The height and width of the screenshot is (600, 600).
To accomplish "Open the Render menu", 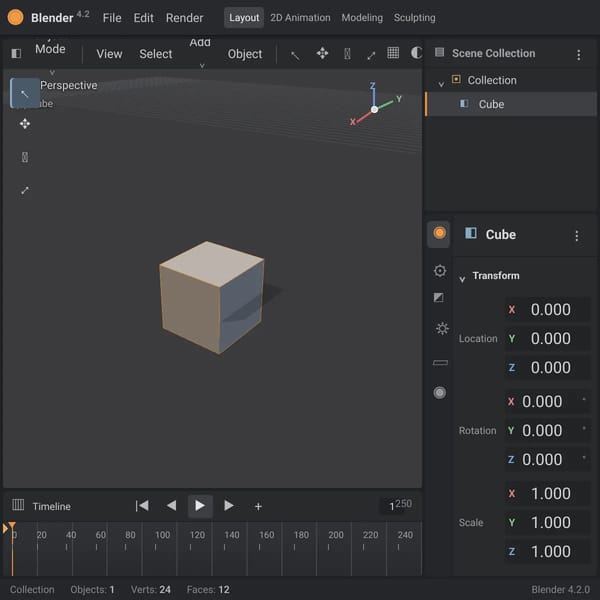I will pyautogui.click(x=184, y=18).
